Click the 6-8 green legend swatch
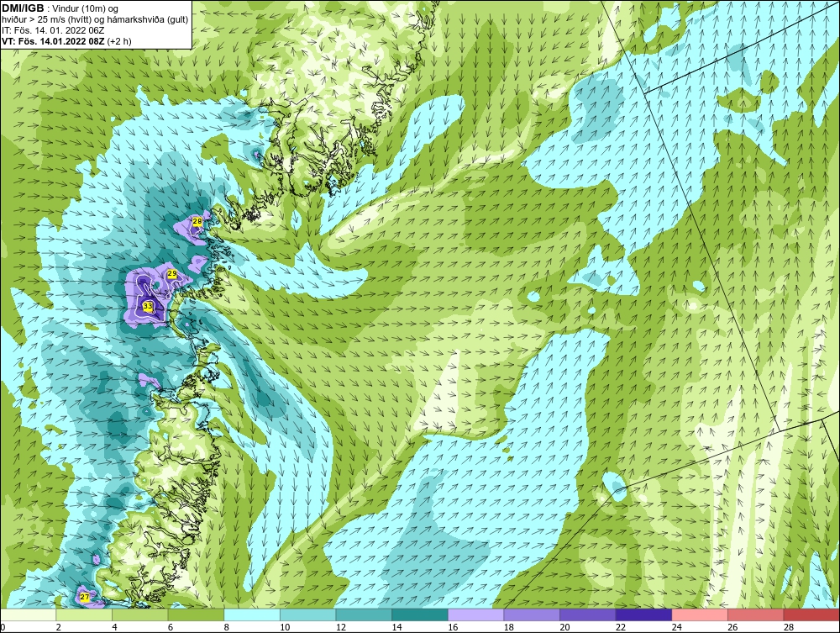Screen dimensions: 840x633 point(196,615)
